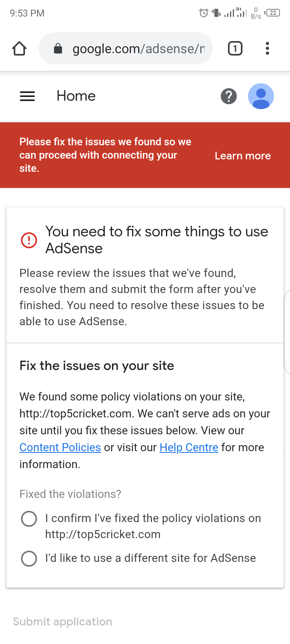Image resolution: width=290 pixels, height=644 pixels.
Task: Tap the Home page title
Action: [x=76, y=96]
